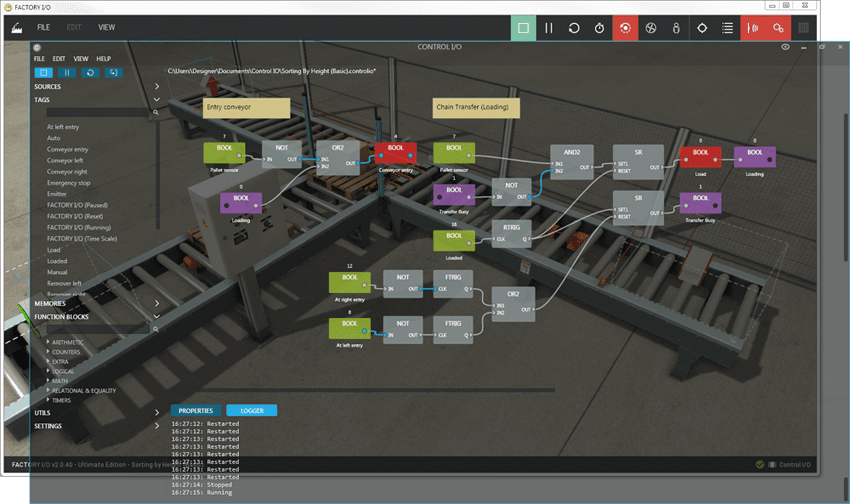This screenshot has height=504, width=850.
Task: Select the green BOOL At right entry block
Action: pyautogui.click(x=350, y=282)
